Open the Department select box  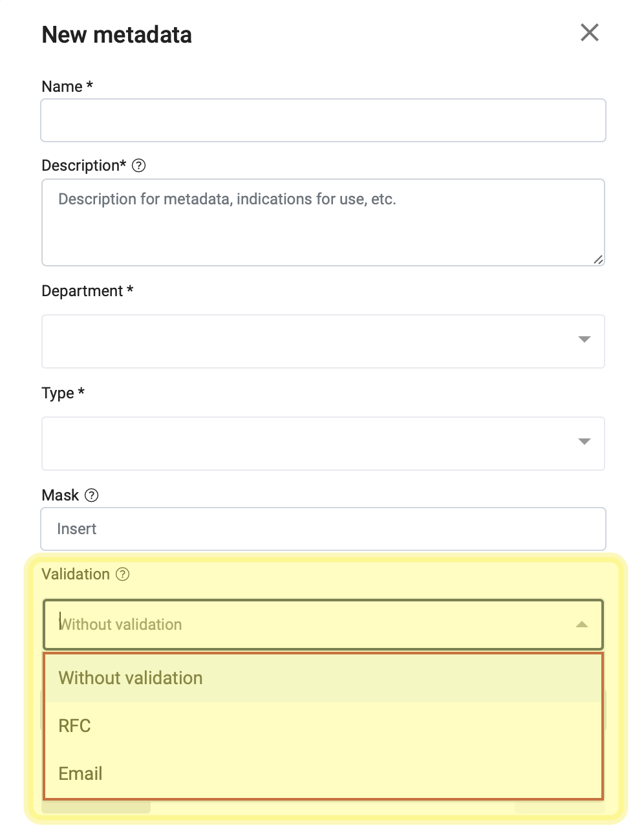[323, 341]
